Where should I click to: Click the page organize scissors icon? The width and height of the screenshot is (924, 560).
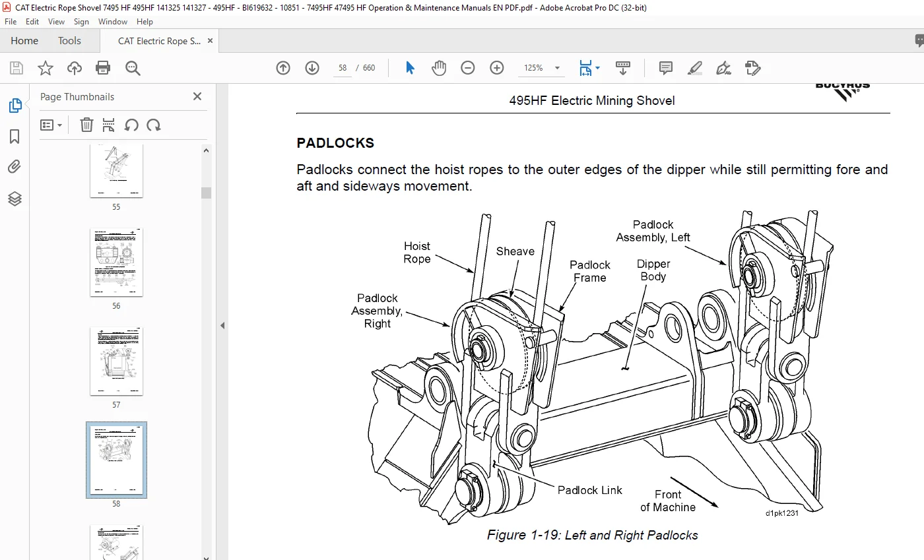tap(109, 125)
